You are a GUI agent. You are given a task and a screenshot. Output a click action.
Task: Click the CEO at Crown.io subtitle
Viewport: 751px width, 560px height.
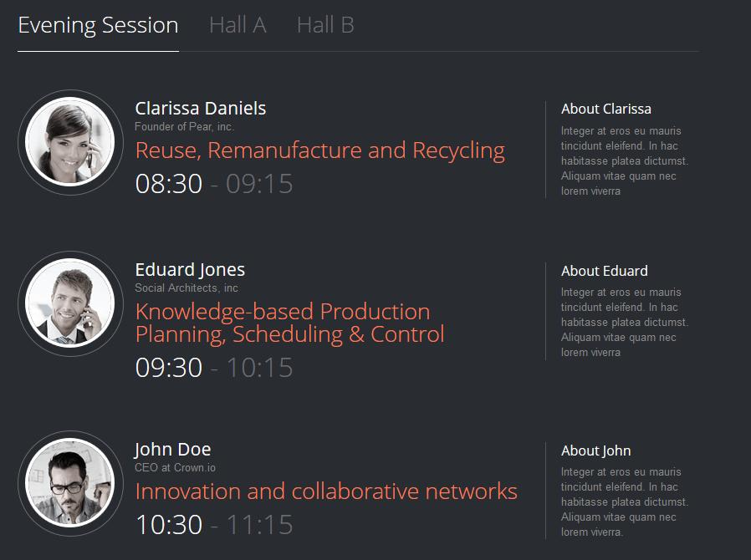[176, 467]
